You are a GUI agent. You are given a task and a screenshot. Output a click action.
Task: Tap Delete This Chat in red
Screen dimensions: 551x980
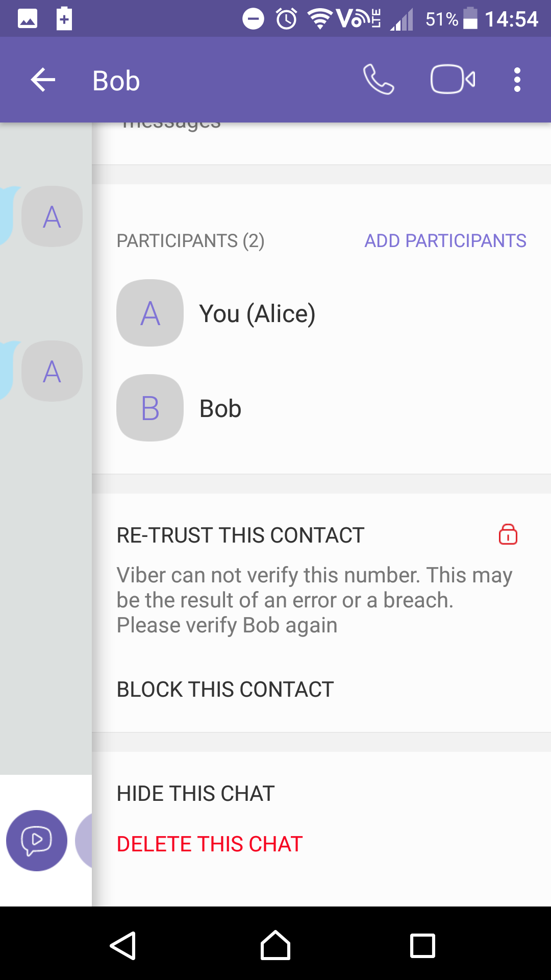(x=210, y=844)
